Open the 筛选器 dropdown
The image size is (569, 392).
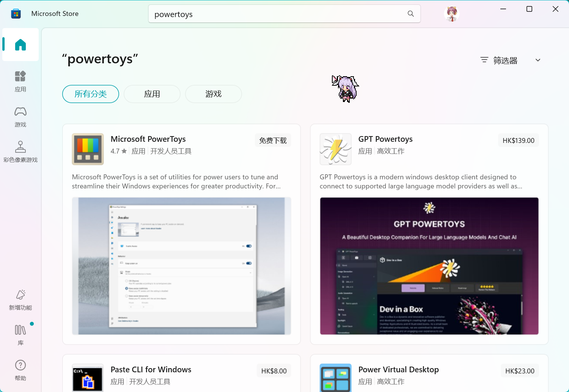pos(510,60)
